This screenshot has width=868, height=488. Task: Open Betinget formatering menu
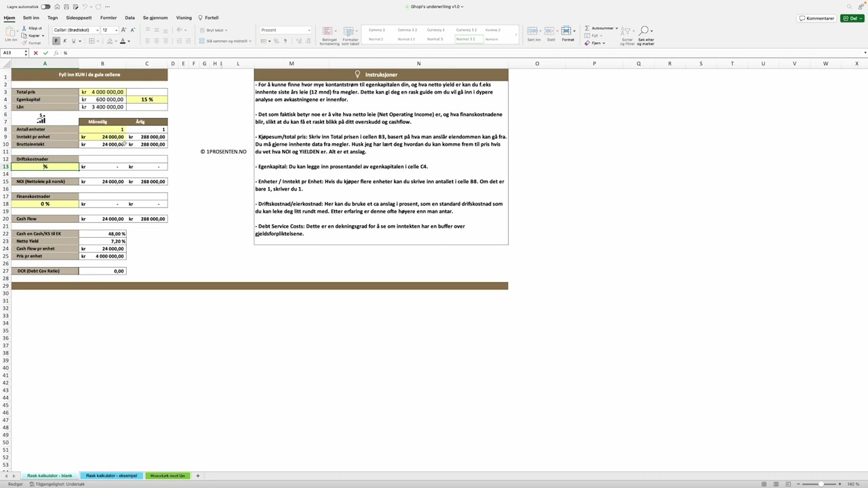[330, 35]
